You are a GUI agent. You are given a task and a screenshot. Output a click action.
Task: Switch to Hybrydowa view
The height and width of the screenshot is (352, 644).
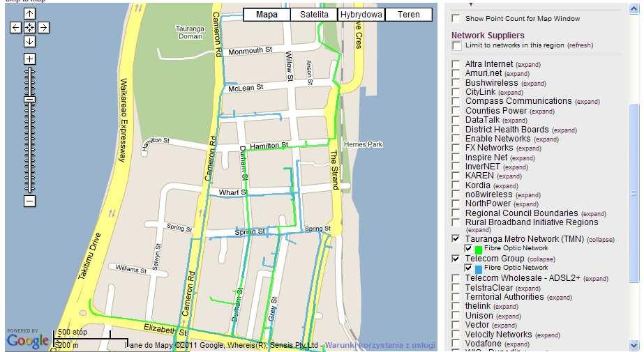point(361,15)
